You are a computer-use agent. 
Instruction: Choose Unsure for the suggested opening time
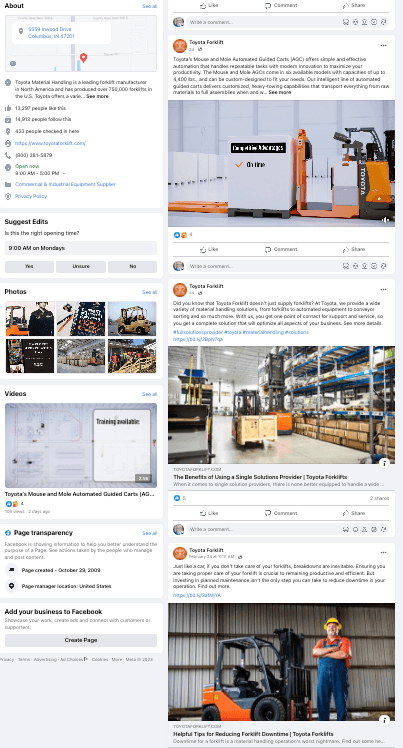point(81,267)
